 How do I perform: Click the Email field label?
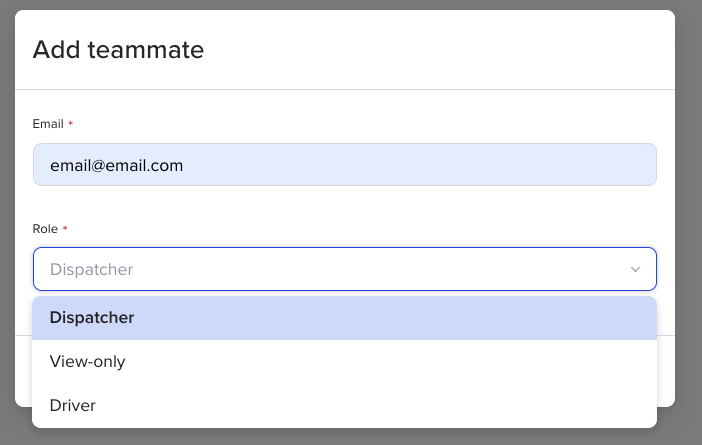coord(47,124)
